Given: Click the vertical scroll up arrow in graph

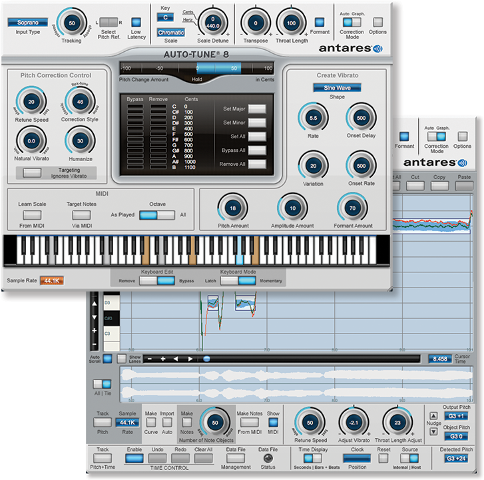Looking at the screenshot, I should point(95,304).
